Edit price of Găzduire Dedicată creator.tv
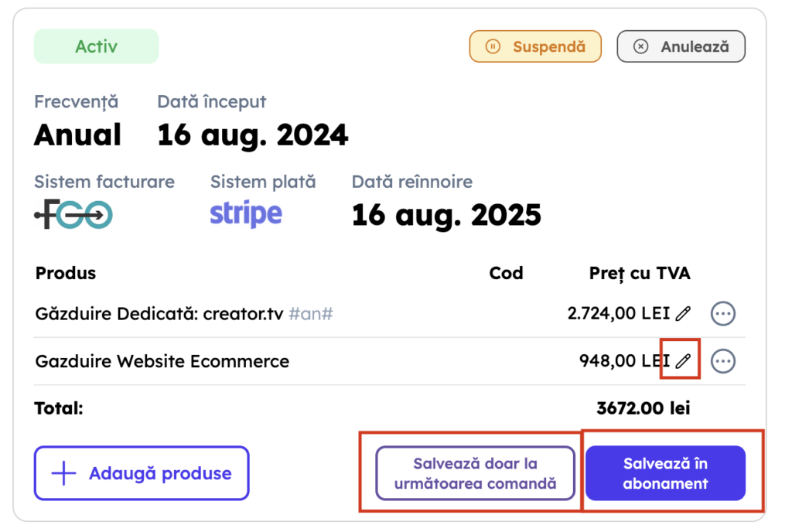Screen dimensions: 792x532 click(682, 313)
